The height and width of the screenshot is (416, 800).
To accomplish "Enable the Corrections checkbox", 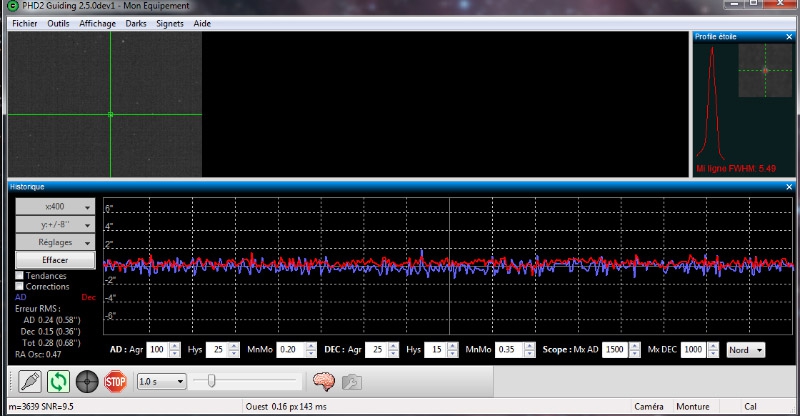I will pyautogui.click(x=19, y=286).
